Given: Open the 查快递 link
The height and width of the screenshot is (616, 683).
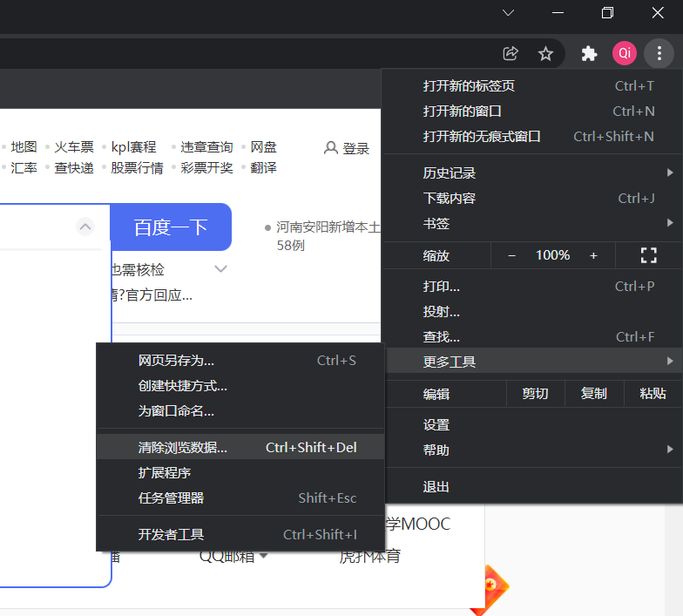Looking at the screenshot, I should (x=74, y=167).
